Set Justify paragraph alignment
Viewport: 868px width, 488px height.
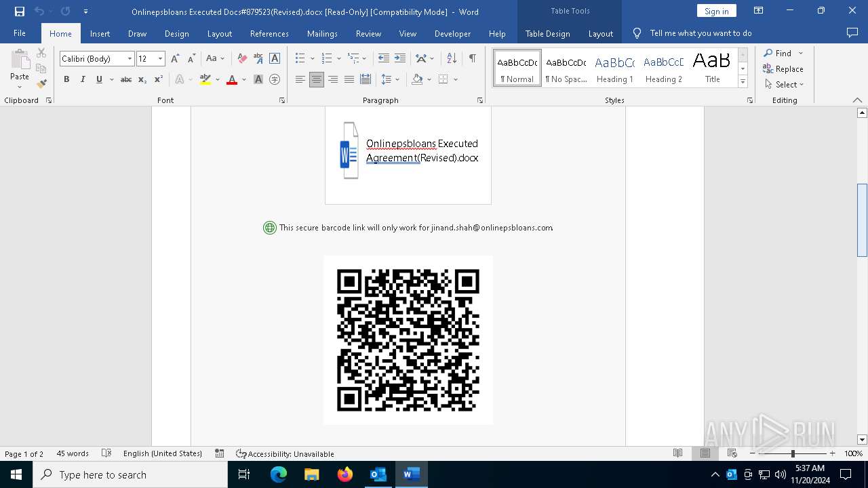[349, 79]
